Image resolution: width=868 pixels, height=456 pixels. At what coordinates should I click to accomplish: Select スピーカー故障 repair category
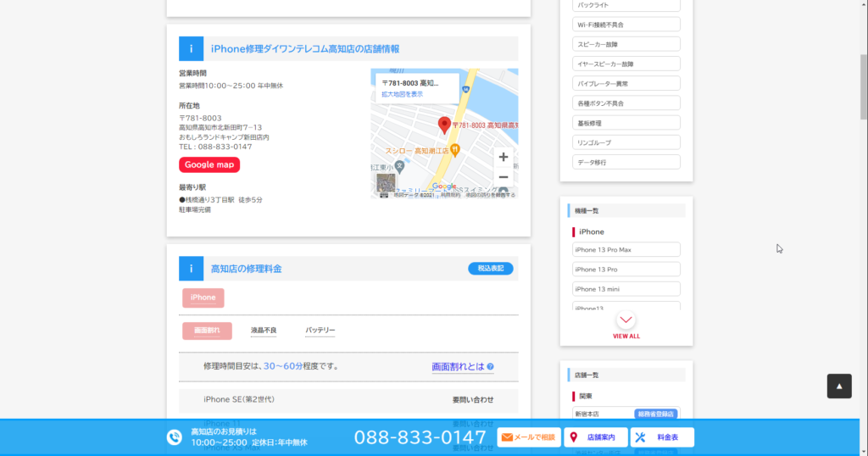pyautogui.click(x=626, y=44)
